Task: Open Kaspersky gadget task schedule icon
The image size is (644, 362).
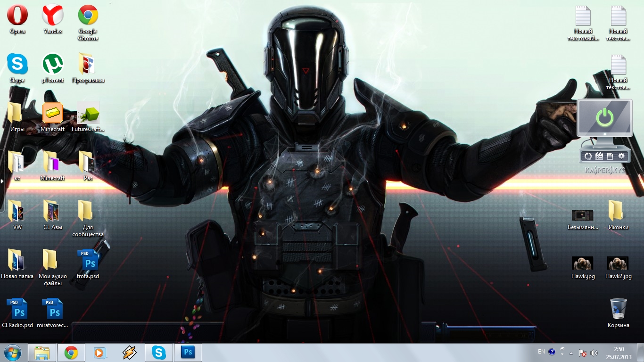Action: coord(599,156)
